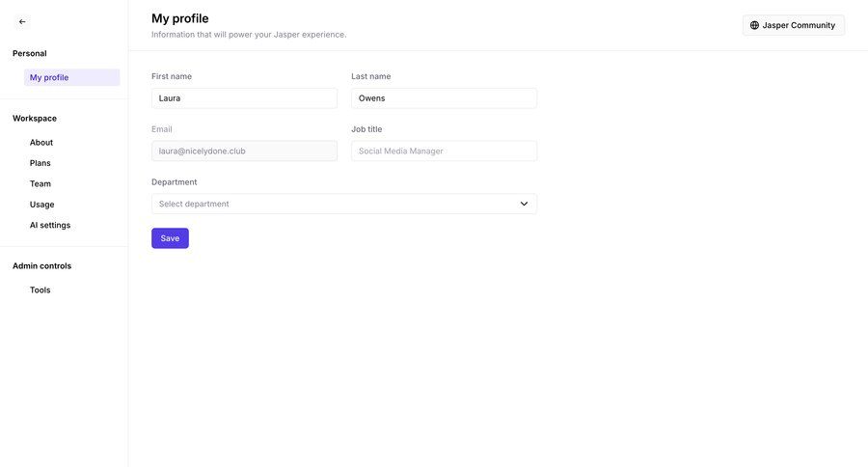Click the Job title input field

click(x=444, y=151)
